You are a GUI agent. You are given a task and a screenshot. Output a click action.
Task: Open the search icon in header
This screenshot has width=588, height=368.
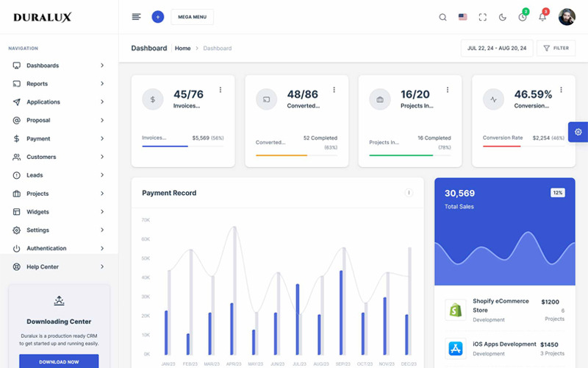tap(442, 17)
